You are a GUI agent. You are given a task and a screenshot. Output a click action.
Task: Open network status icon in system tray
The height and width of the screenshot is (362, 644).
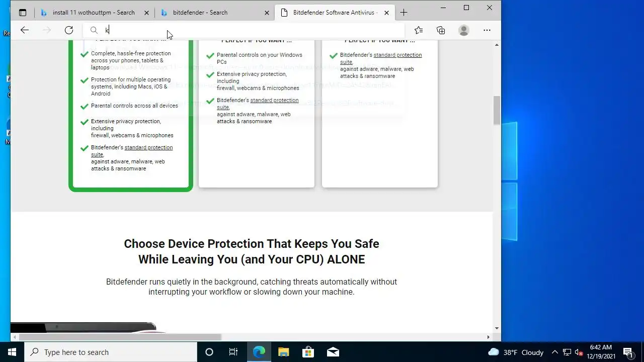point(567,352)
